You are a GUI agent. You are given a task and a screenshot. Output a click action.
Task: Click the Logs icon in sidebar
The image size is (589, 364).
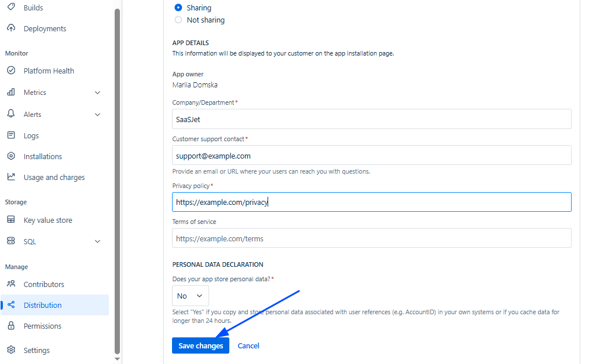tap(11, 135)
